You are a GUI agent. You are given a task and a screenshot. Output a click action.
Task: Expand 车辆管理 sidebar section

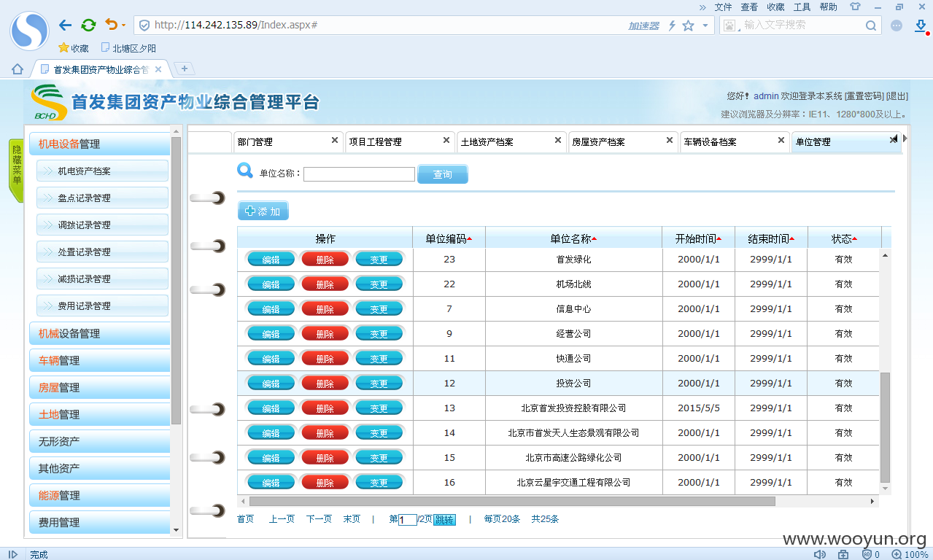tap(99, 360)
